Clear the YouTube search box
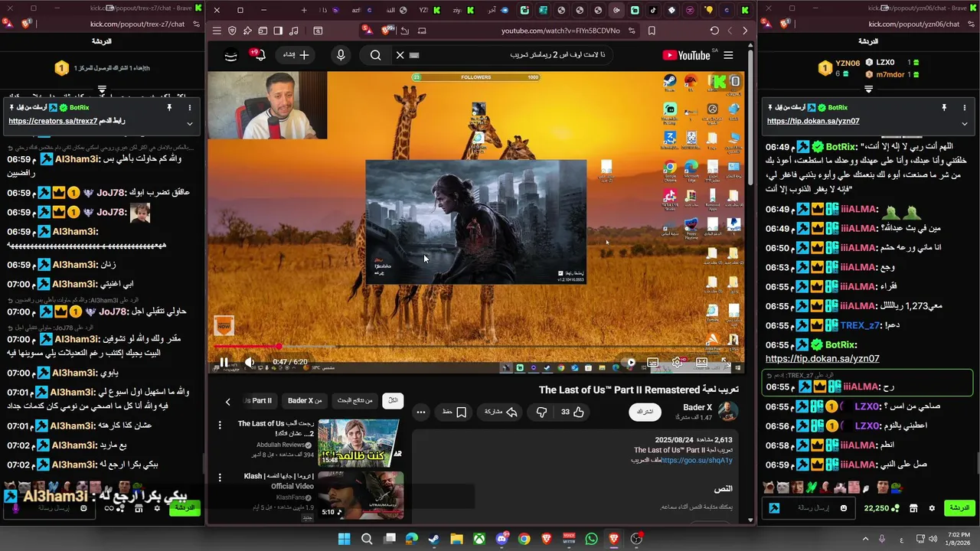This screenshot has height=551, width=980. pyautogui.click(x=400, y=55)
